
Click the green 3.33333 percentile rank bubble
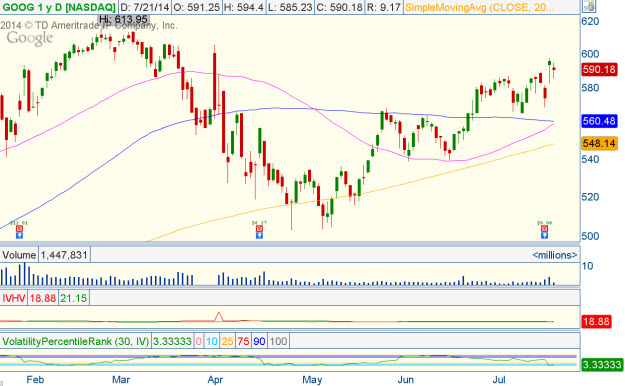pyautogui.click(x=601, y=364)
